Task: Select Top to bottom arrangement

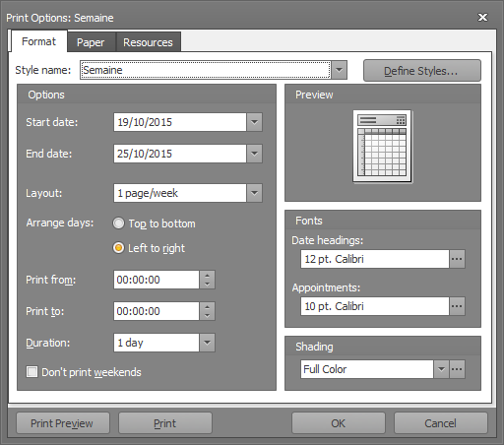Action: (118, 223)
